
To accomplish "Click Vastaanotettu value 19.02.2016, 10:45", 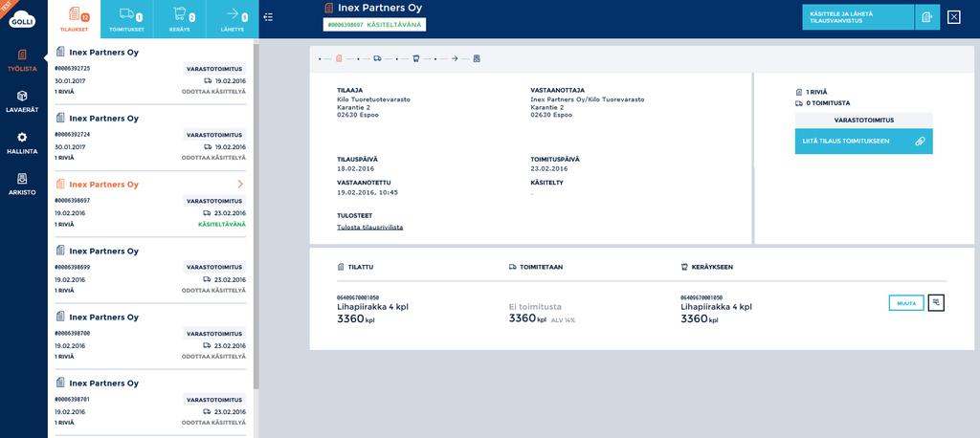I will [367, 192].
